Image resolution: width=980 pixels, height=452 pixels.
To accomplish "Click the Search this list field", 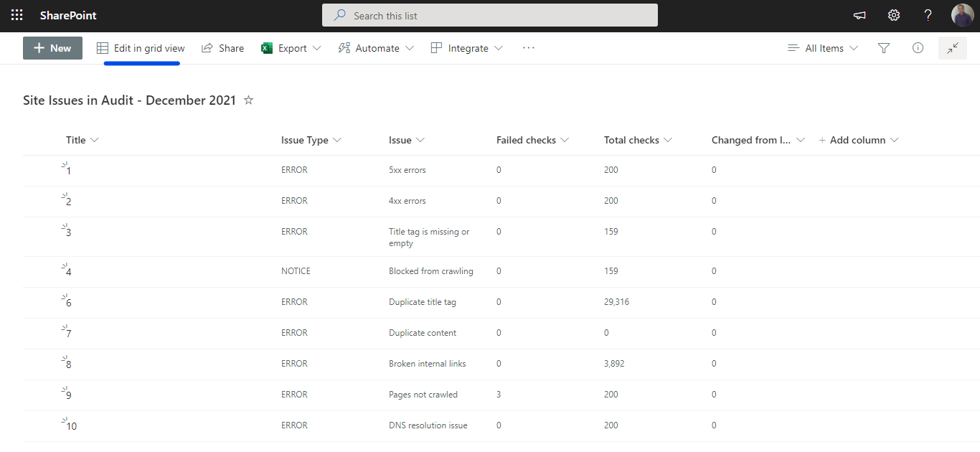I will click(490, 15).
